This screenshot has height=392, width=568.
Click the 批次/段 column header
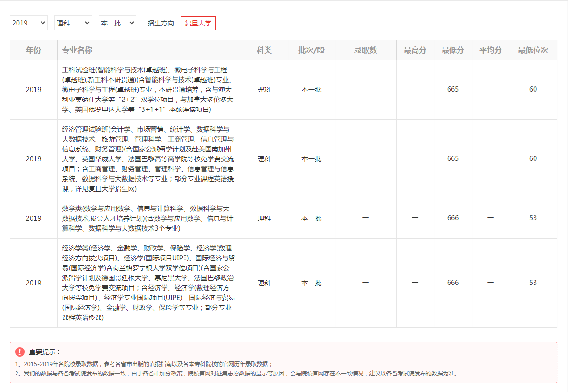pyautogui.click(x=311, y=50)
